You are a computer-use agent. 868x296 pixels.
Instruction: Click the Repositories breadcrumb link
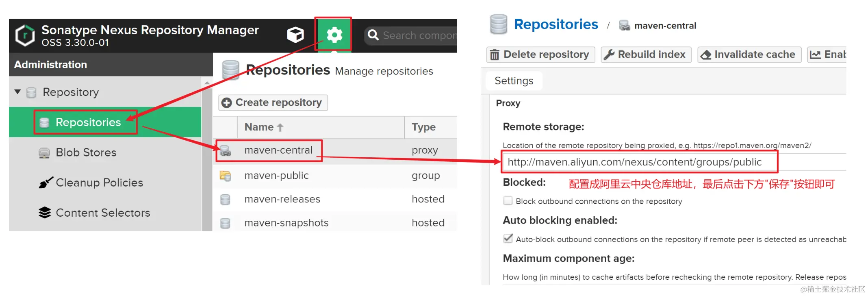[556, 24]
